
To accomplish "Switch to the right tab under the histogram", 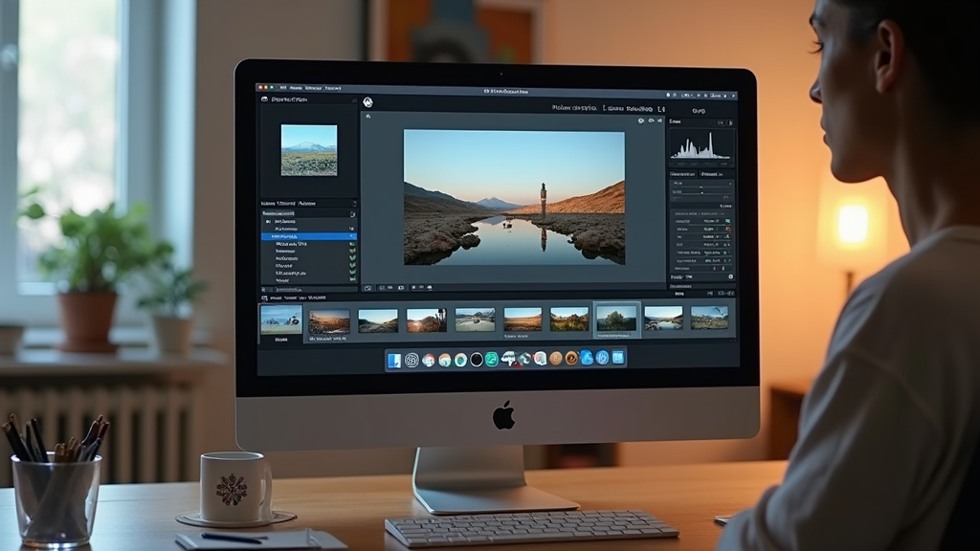I will tap(712, 174).
